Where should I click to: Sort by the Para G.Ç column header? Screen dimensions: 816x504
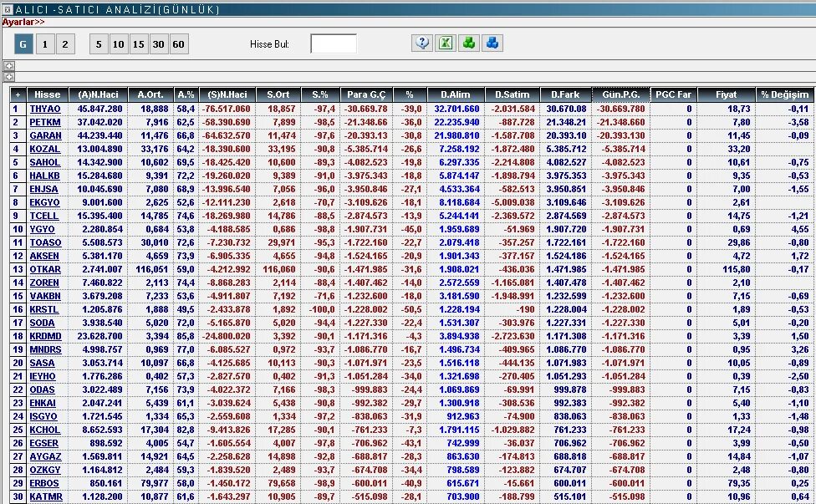[x=366, y=94]
